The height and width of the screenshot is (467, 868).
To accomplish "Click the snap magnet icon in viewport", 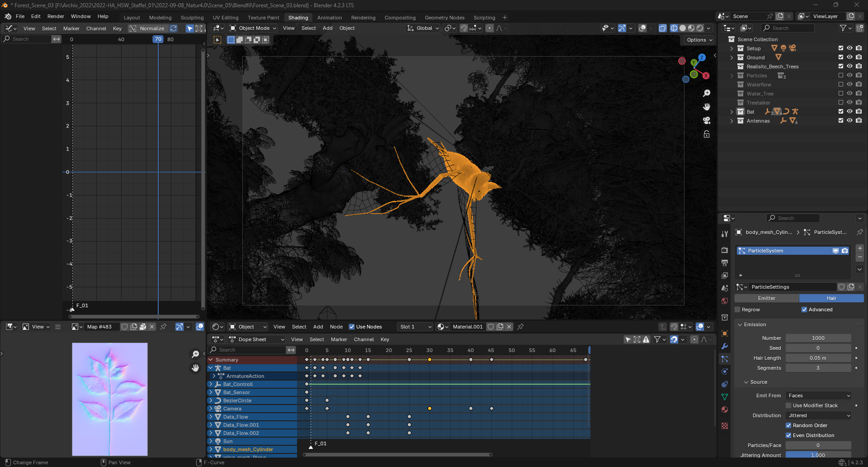I will click(464, 28).
